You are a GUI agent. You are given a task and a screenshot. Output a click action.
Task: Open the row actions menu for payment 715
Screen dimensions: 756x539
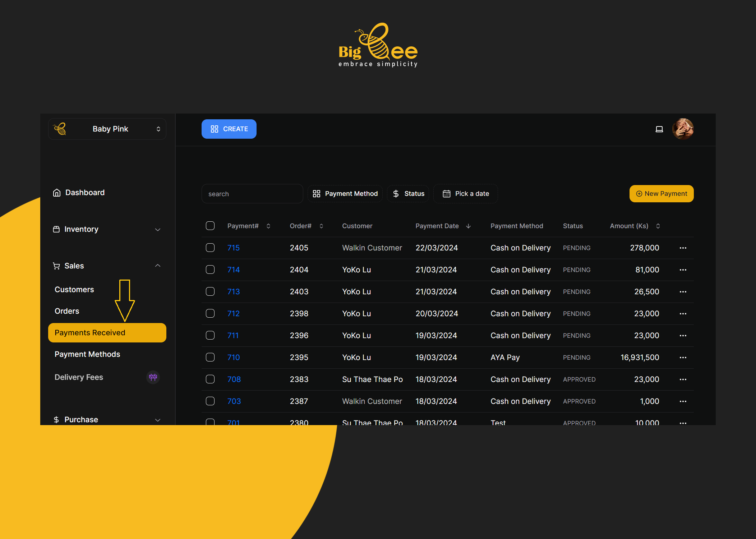(x=683, y=248)
